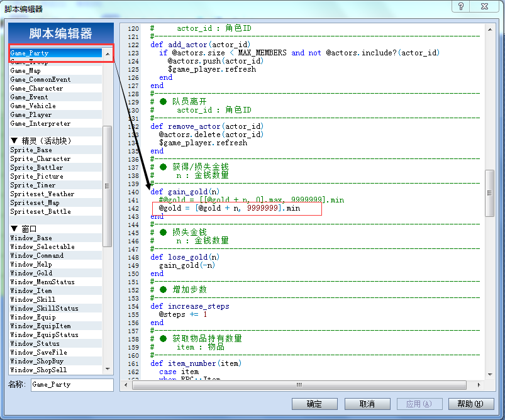505x420 pixels.
Task: Click the help question mark button in title bar
Action: point(461,6)
